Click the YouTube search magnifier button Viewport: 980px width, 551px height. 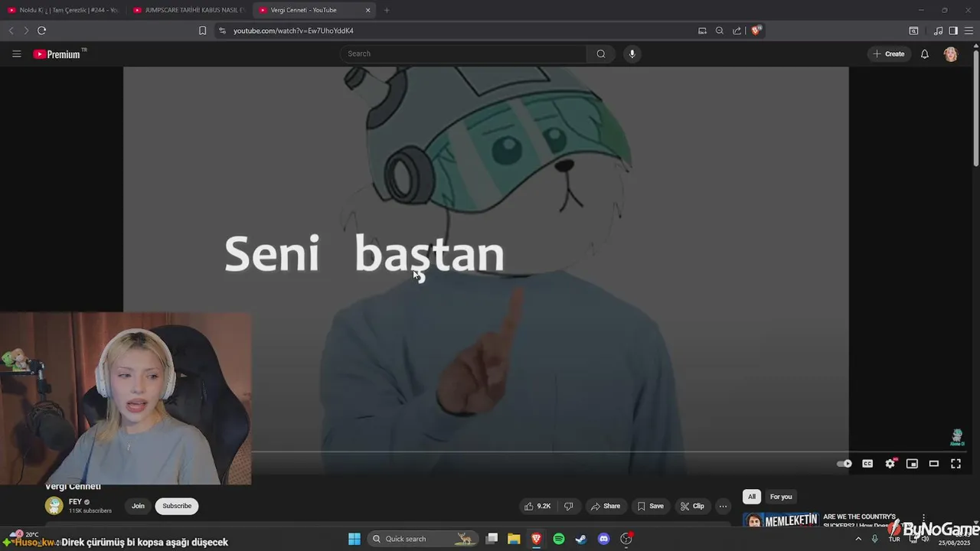pyautogui.click(x=601, y=54)
